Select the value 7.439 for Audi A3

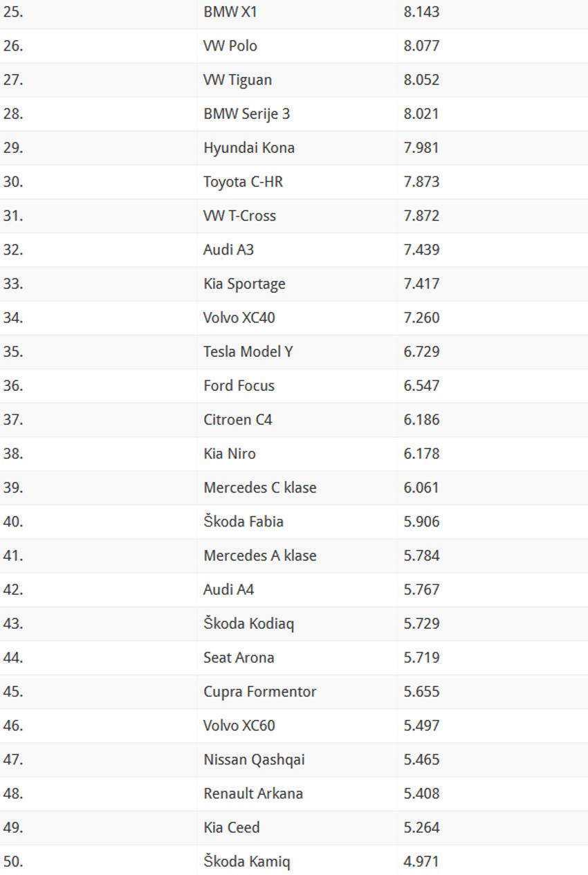point(421,249)
